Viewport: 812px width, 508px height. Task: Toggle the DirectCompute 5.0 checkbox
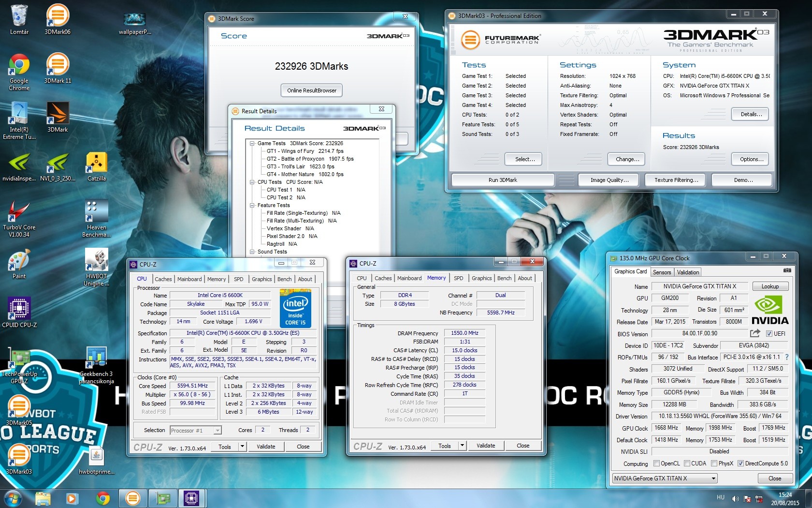tap(740, 463)
